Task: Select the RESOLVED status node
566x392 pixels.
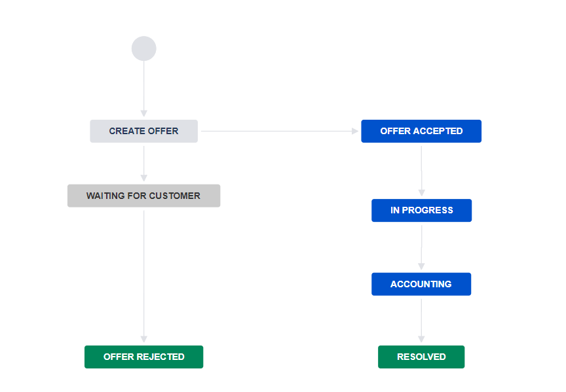Action: point(421,357)
